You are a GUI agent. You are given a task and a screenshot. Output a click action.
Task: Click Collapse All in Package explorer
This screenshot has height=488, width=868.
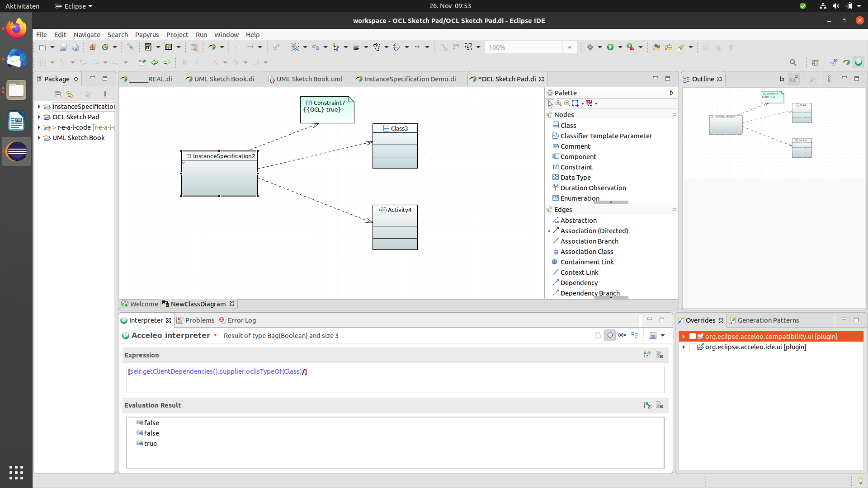(x=57, y=94)
